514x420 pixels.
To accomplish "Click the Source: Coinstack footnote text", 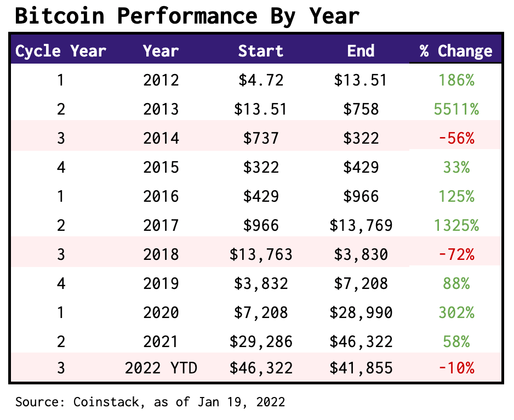I will point(150,402).
